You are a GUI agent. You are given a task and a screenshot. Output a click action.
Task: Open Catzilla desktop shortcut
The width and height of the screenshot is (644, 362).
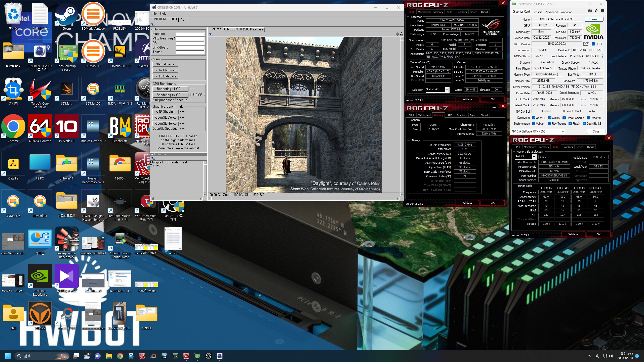13,166
